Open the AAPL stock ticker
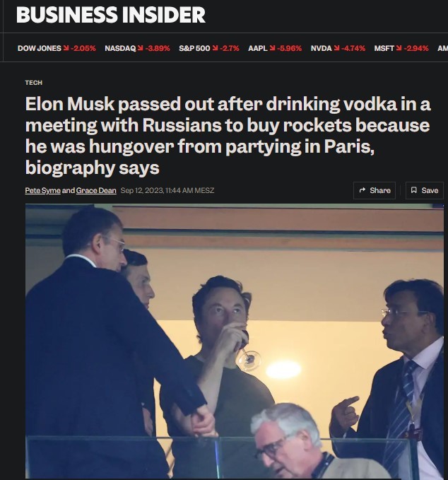Image resolution: width=448 pixels, height=480 pixels. [275, 48]
